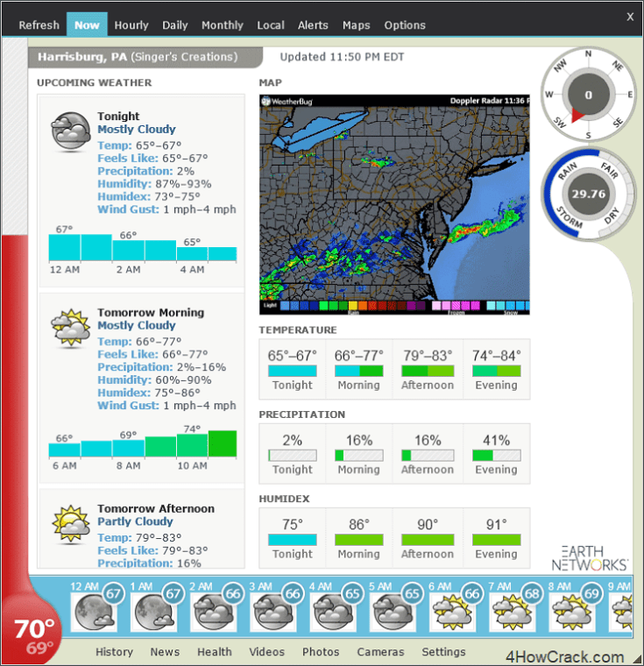Image resolution: width=644 pixels, height=666 pixels.
Task: Switch to the Maps tab
Action: click(x=356, y=25)
